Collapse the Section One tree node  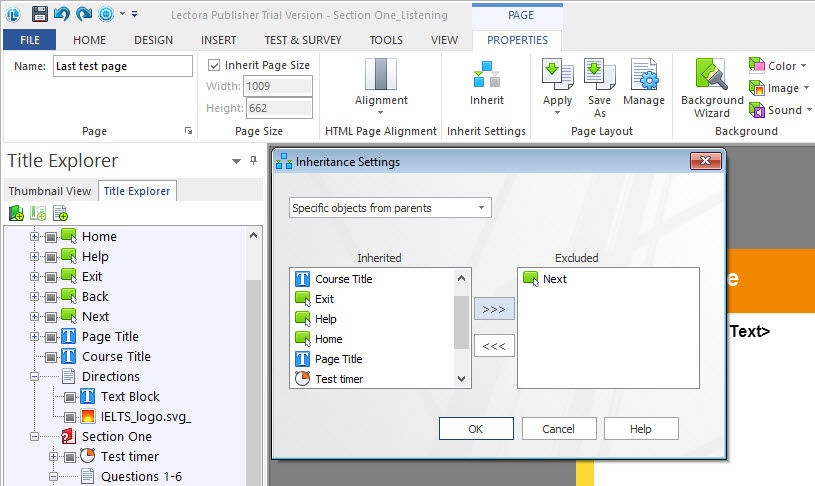pos(34,437)
